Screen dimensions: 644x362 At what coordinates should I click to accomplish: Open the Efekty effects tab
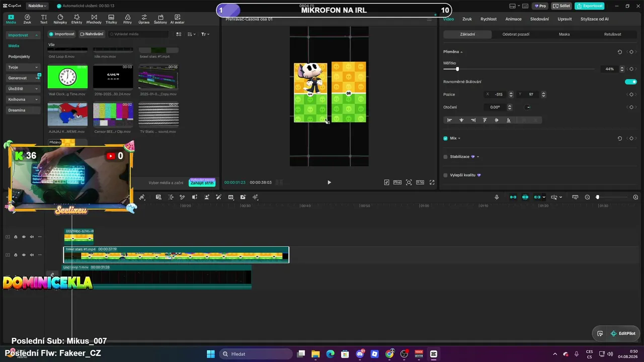point(76,19)
